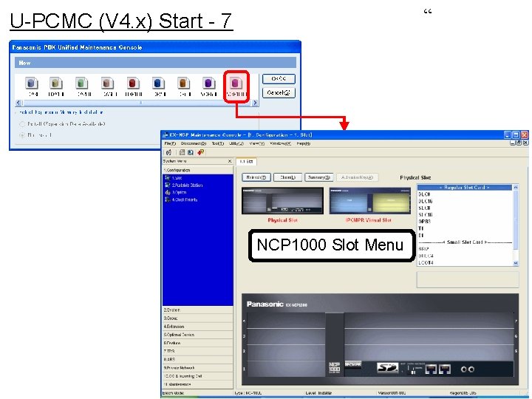This screenshot has height=399, width=532.
Task: Select the magenta database model icon
Action: pos(236,83)
